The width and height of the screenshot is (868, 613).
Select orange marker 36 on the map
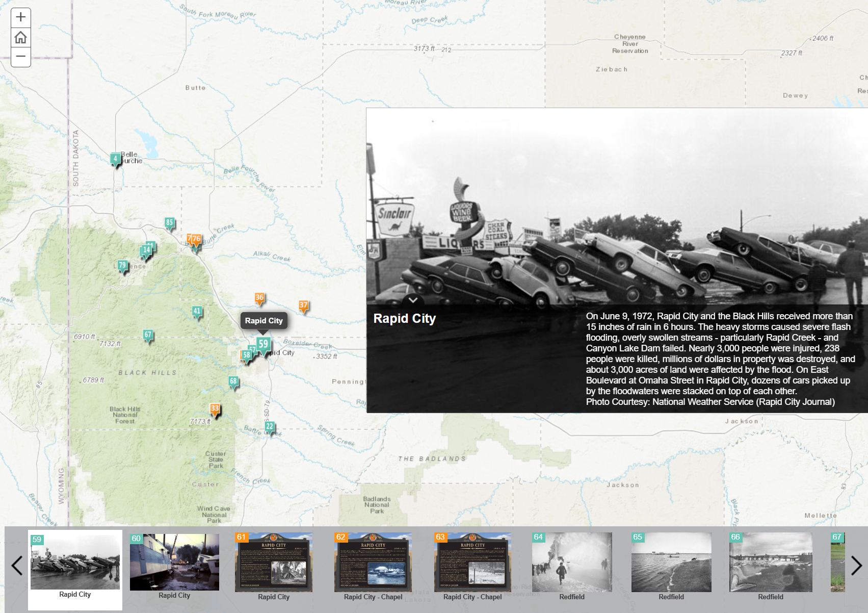[259, 296]
